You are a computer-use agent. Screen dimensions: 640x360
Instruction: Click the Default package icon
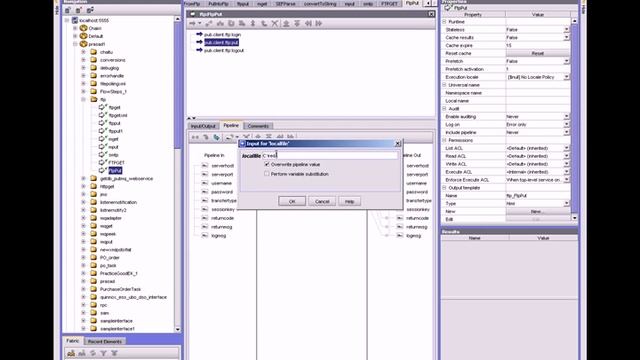tap(84, 36)
